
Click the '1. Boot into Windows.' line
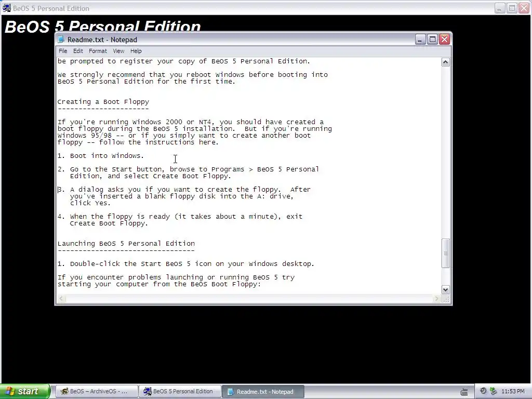[x=100, y=156]
